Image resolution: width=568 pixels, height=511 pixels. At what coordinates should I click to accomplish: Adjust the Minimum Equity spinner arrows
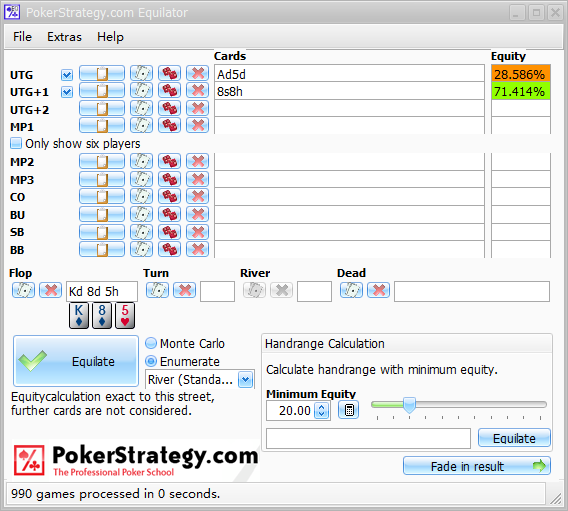(x=321, y=410)
